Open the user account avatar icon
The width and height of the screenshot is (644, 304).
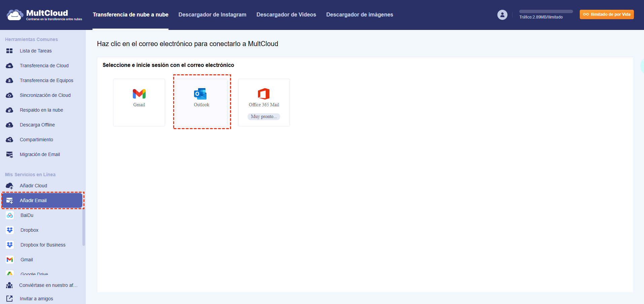pos(502,15)
